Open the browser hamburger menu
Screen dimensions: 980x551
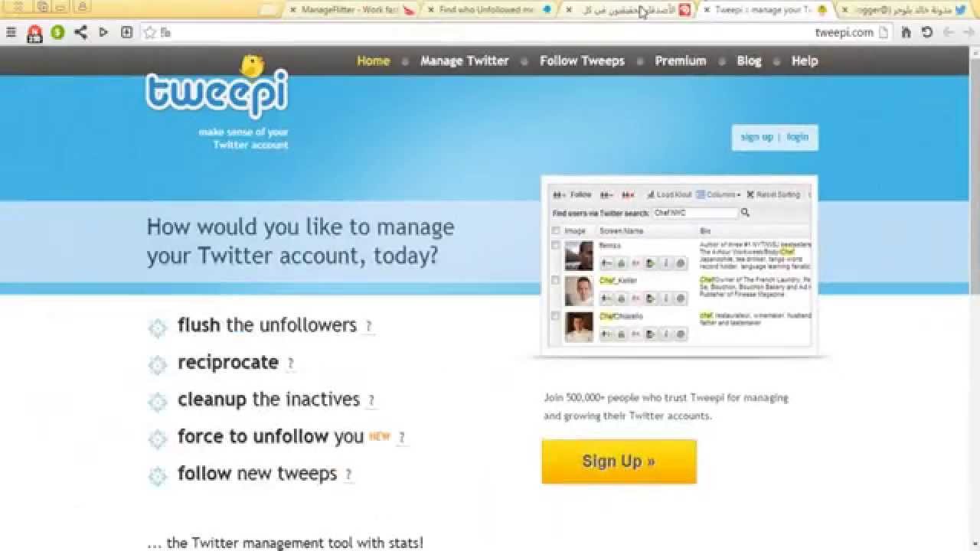(11, 33)
